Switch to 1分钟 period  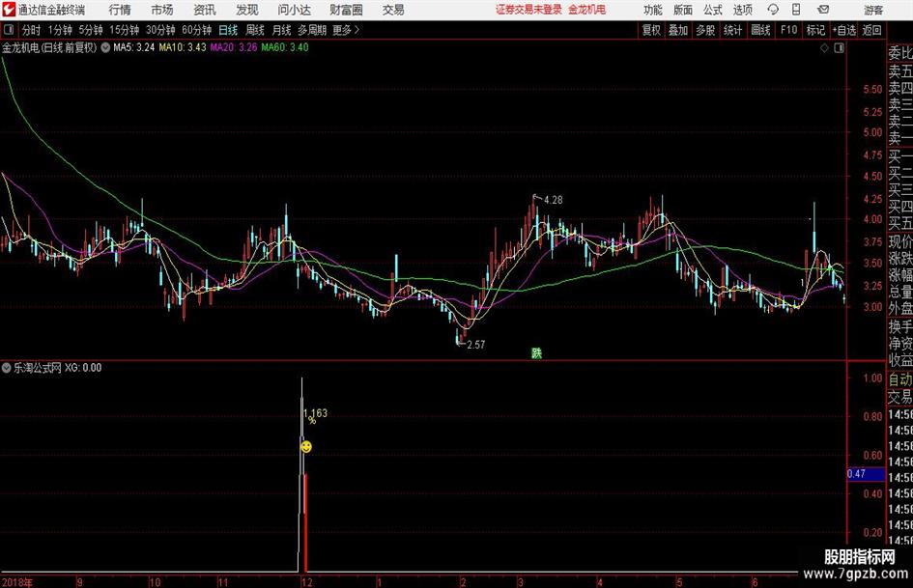[x=60, y=30]
